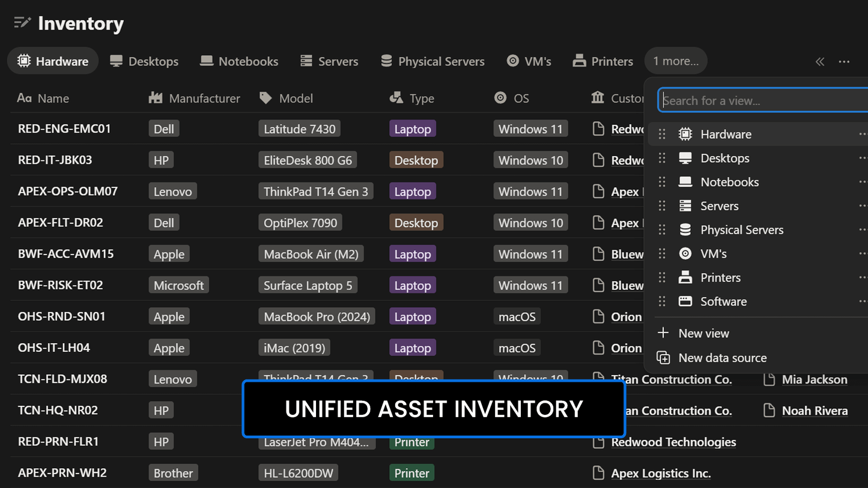868x488 pixels.
Task: Open Apex Logistics Inc. customer link
Action: (661, 473)
